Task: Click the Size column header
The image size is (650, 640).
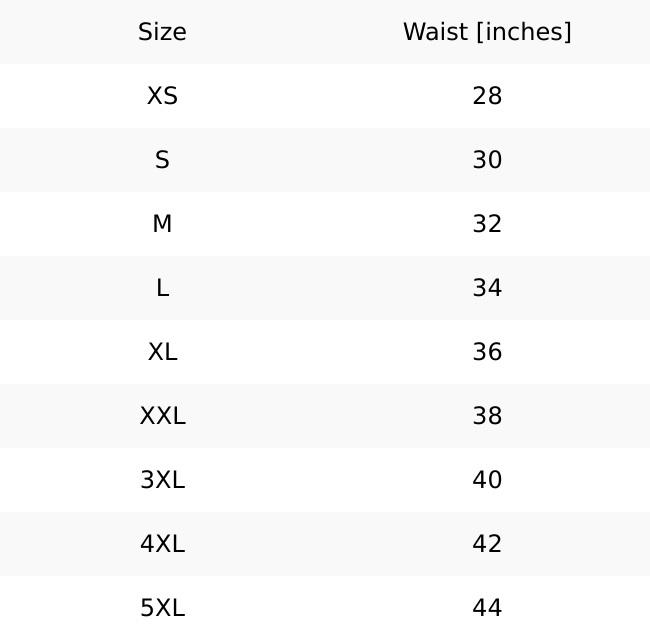Action: (x=162, y=32)
